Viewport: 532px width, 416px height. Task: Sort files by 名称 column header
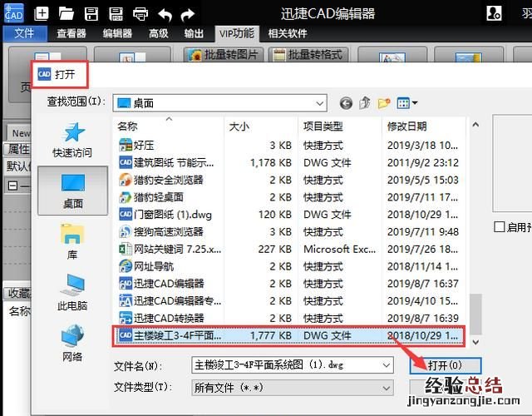pos(168,126)
